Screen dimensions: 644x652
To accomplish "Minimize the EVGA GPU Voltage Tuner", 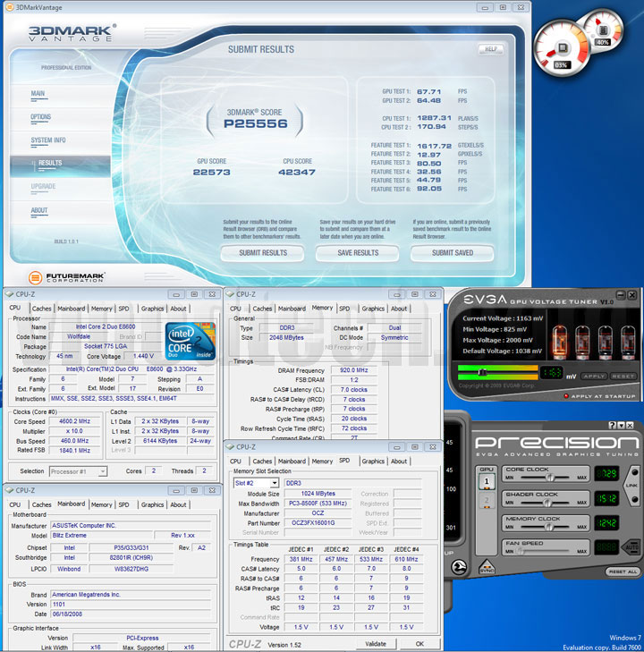I will [621, 295].
